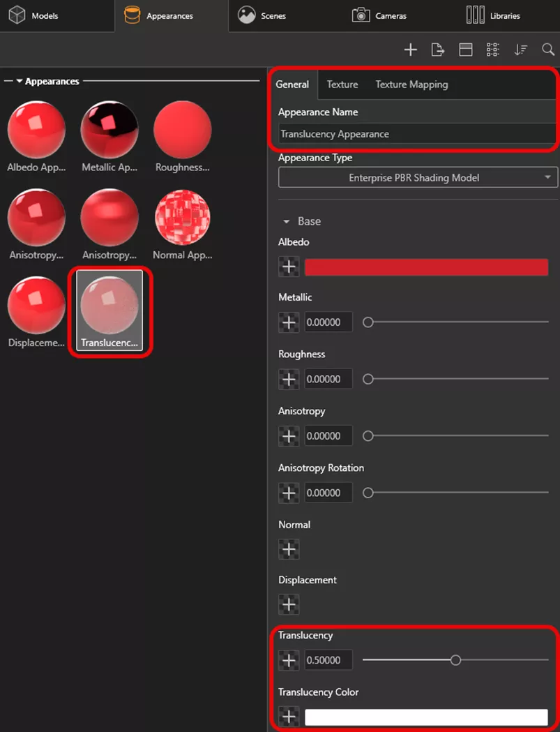Screen dimensions: 560x732
Task: Collapse the Base section
Action: point(286,221)
